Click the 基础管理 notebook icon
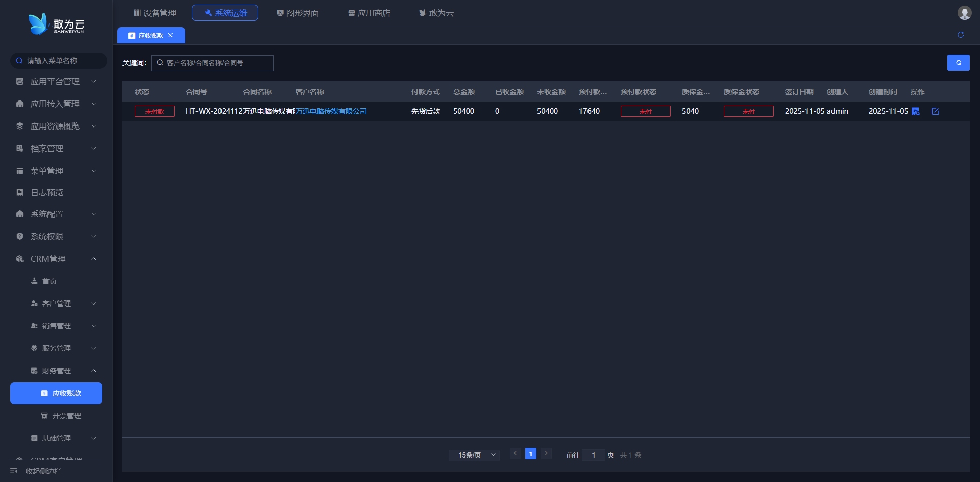Viewport: 980px width, 482px height. click(x=34, y=438)
